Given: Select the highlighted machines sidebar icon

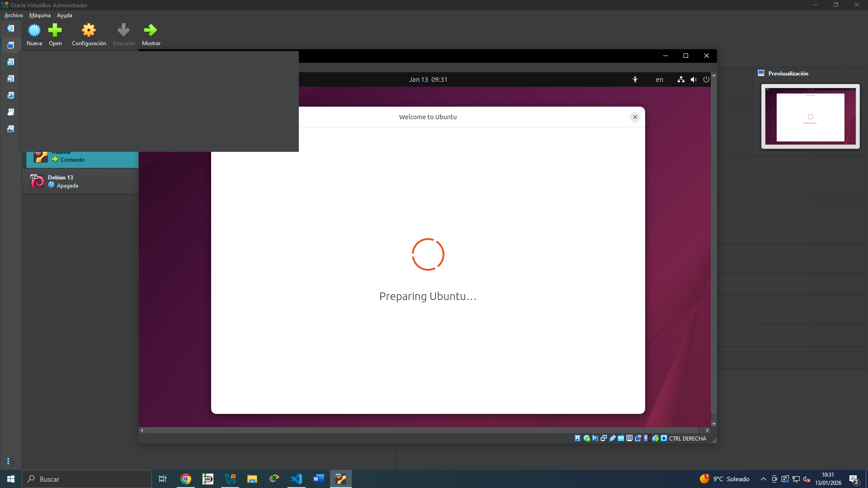Looking at the screenshot, I should (10, 45).
